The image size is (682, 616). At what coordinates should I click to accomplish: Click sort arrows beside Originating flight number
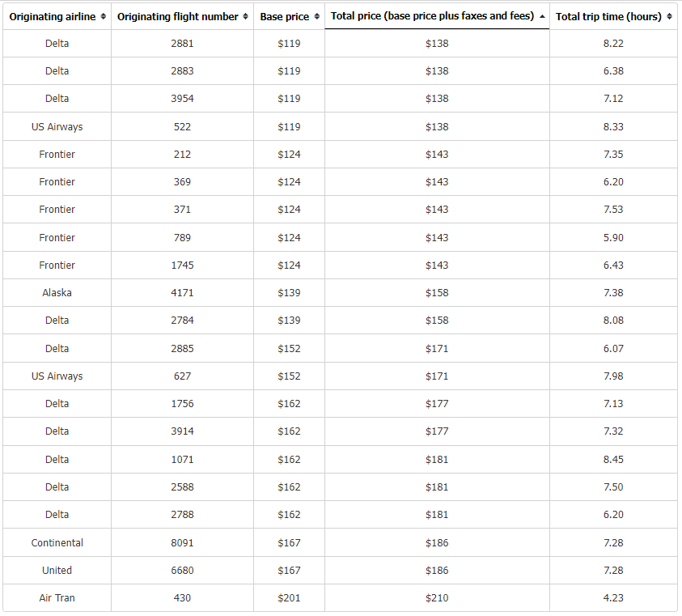click(x=245, y=16)
